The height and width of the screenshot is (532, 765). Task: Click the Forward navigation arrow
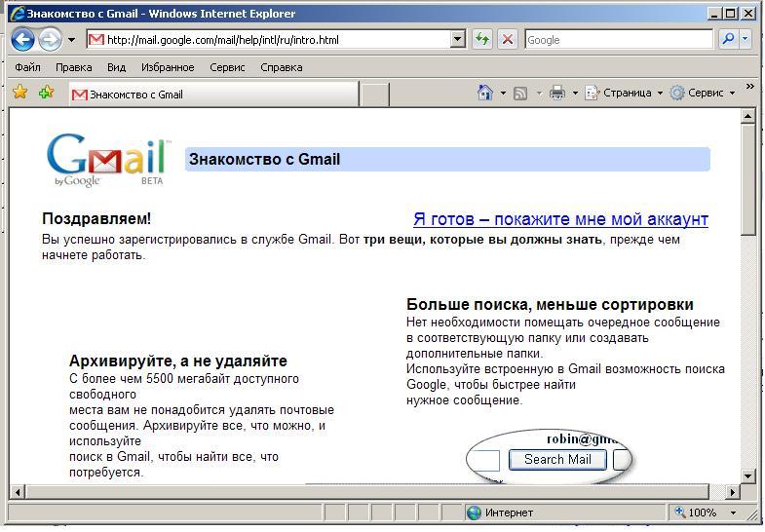pos(51,40)
